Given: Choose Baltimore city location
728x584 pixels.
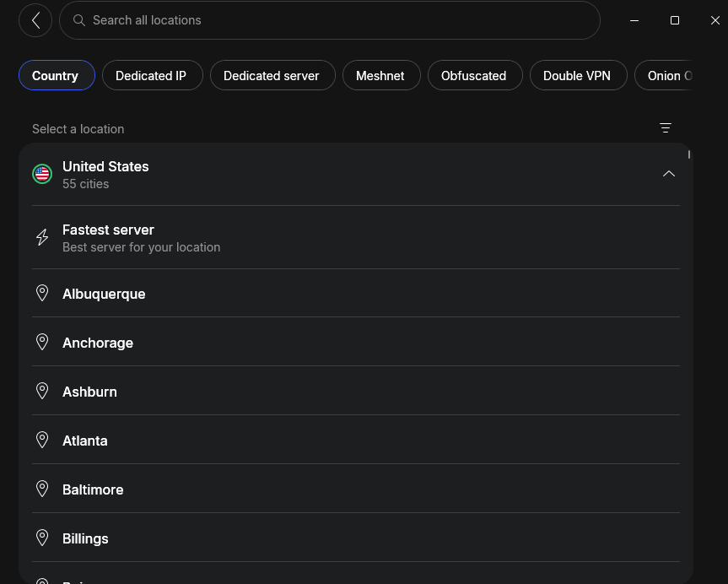Looking at the screenshot, I should pos(356,489).
